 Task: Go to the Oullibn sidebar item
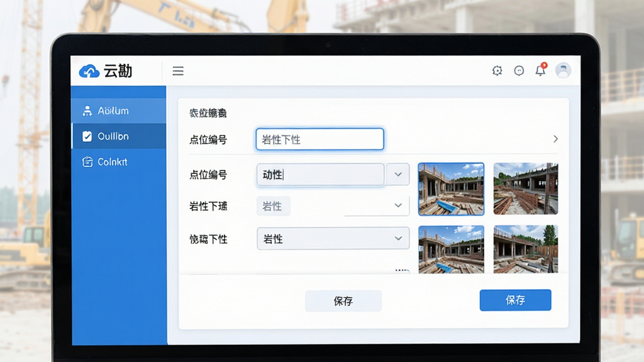pos(119,136)
